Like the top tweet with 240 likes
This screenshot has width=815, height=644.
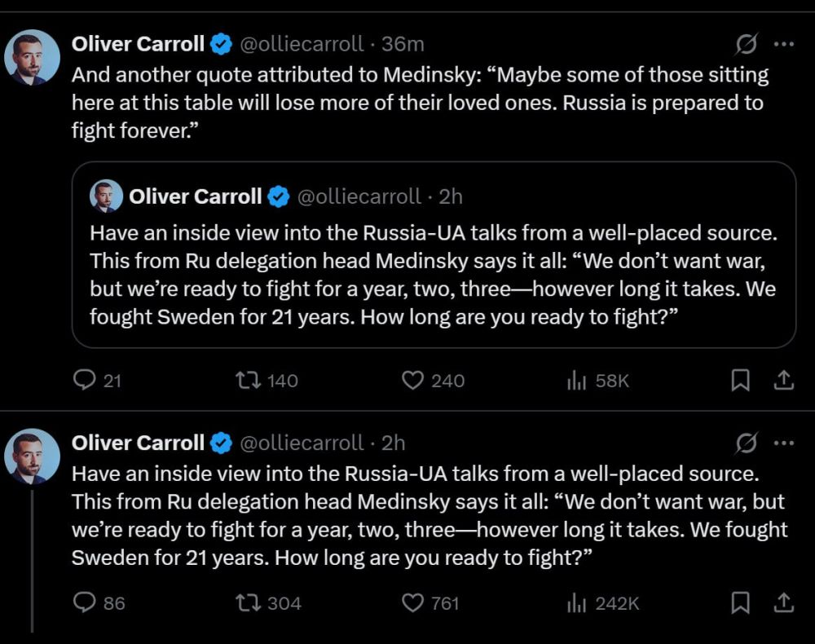coord(414,380)
